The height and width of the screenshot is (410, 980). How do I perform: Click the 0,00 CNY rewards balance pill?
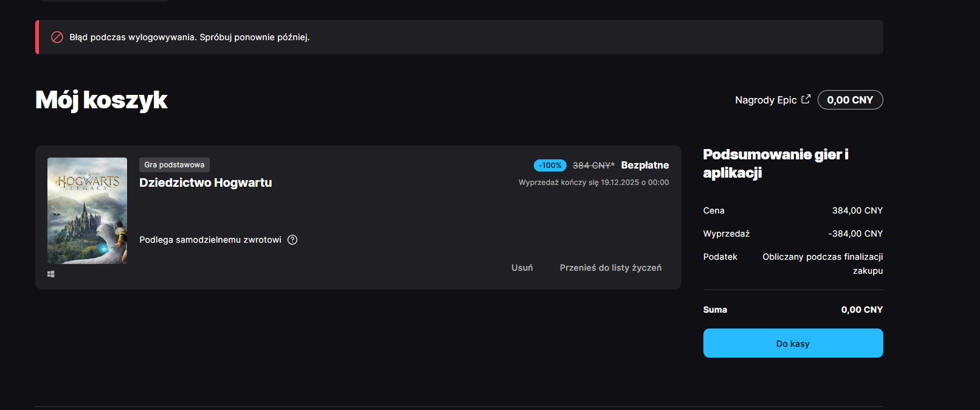point(850,100)
